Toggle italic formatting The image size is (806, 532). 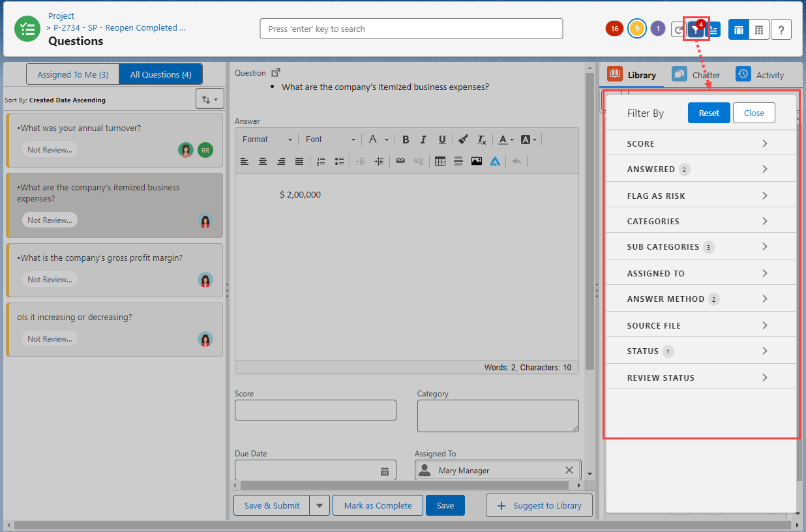pos(423,140)
